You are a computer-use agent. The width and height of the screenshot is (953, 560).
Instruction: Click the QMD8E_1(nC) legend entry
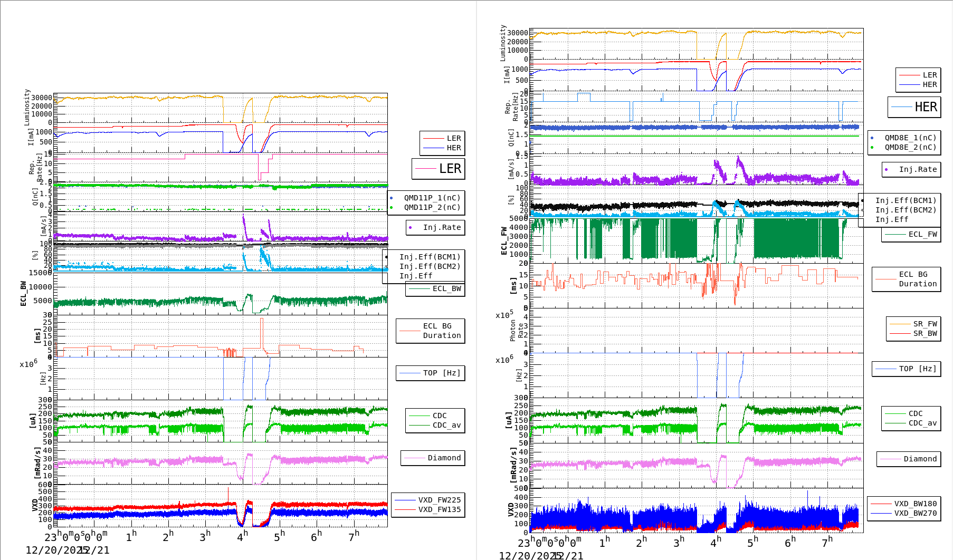(x=910, y=138)
